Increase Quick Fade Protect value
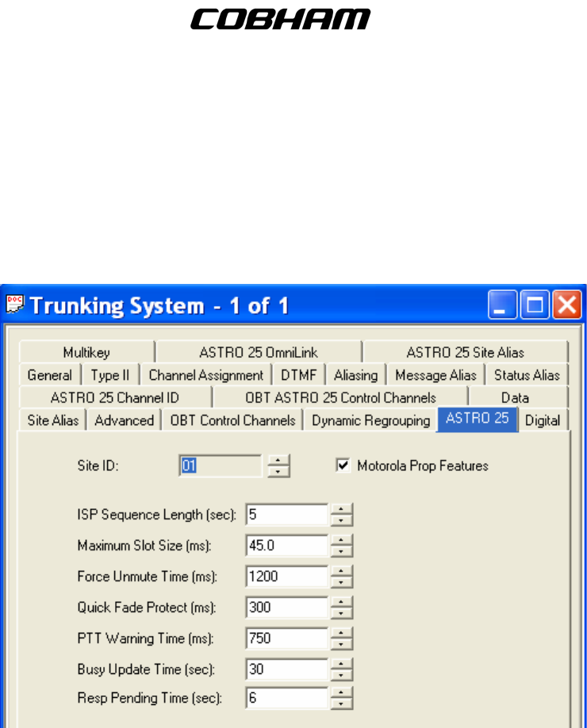 tap(341, 602)
